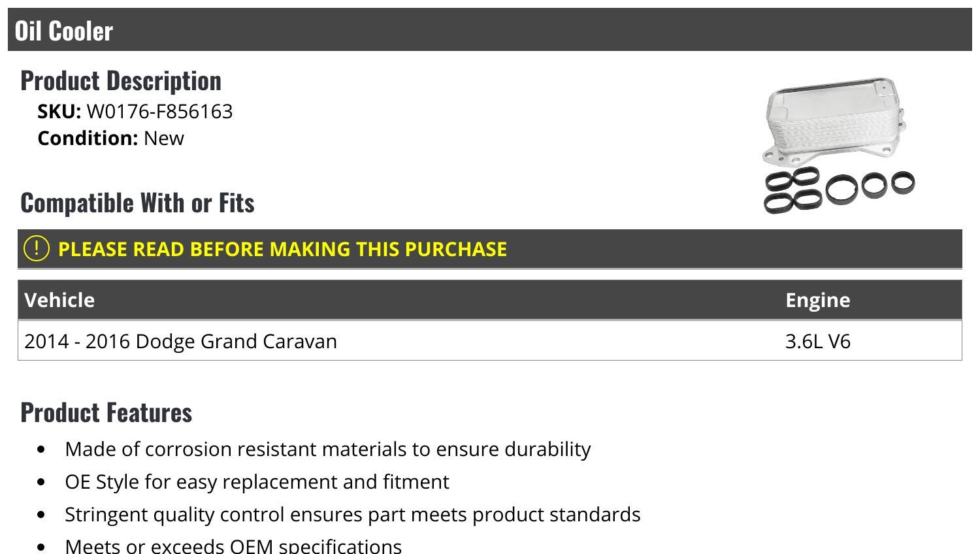The image size is (980, 554).
Task: Click the black gasket seals in product image
Action: [x=839, y=190]
